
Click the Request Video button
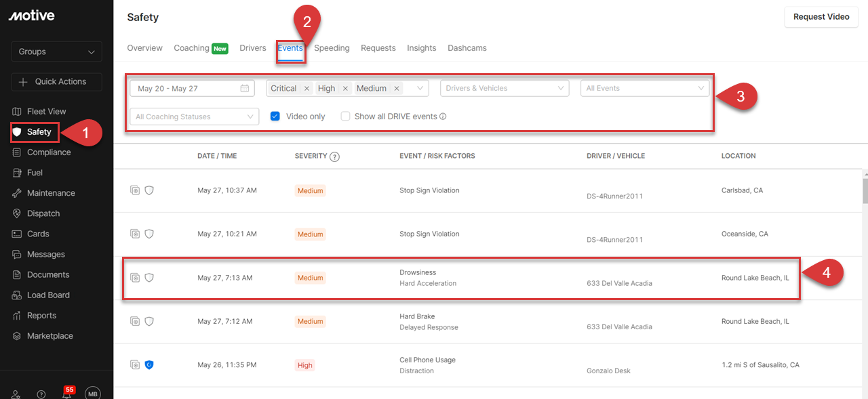tap(821, 17)
